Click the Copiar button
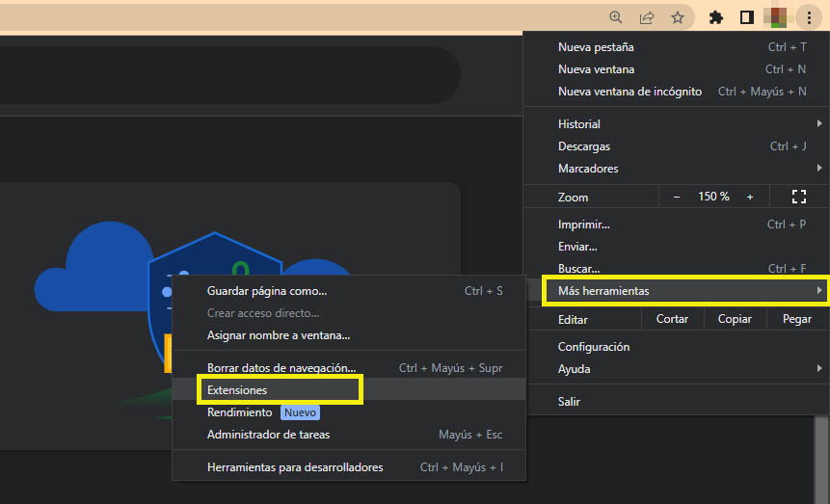The image size is (830, 504). tap(735, 319)
